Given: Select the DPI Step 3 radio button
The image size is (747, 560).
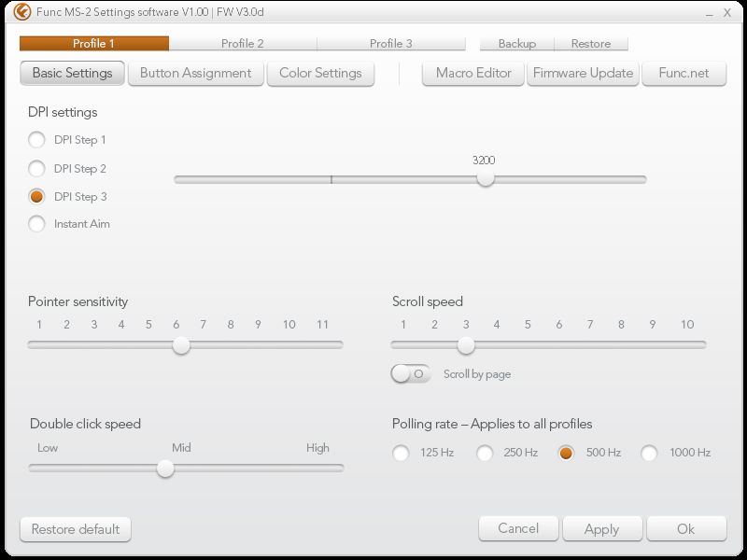Looking at the screenshot, I should tap(36, 196).
